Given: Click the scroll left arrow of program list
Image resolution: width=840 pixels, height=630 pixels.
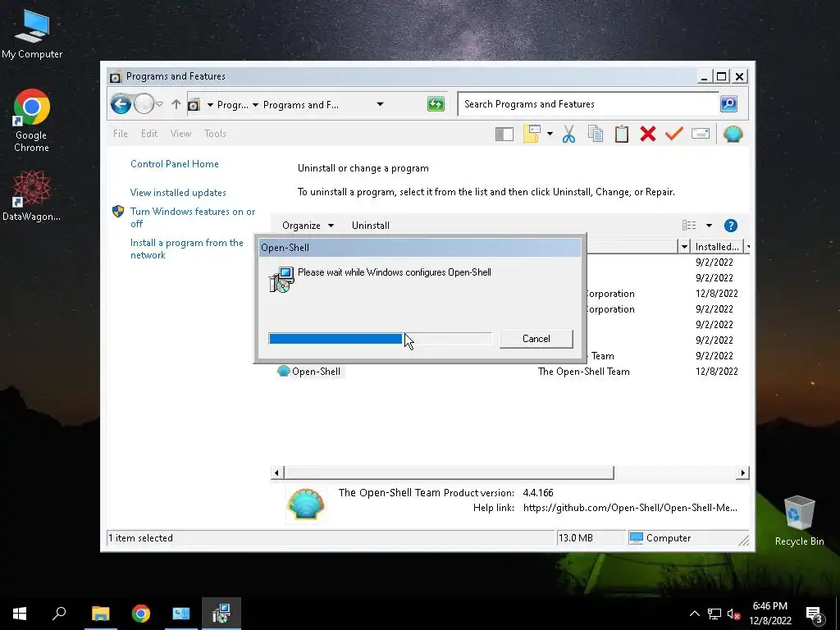Looking at the screenshot, I should tap(276, 472).
